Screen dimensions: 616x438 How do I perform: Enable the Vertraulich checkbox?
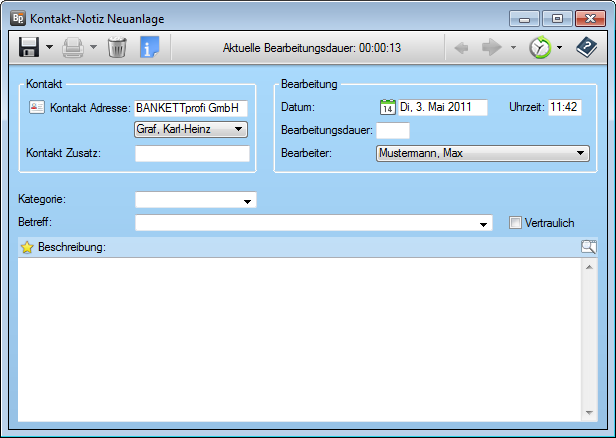[x=515, y=223]
